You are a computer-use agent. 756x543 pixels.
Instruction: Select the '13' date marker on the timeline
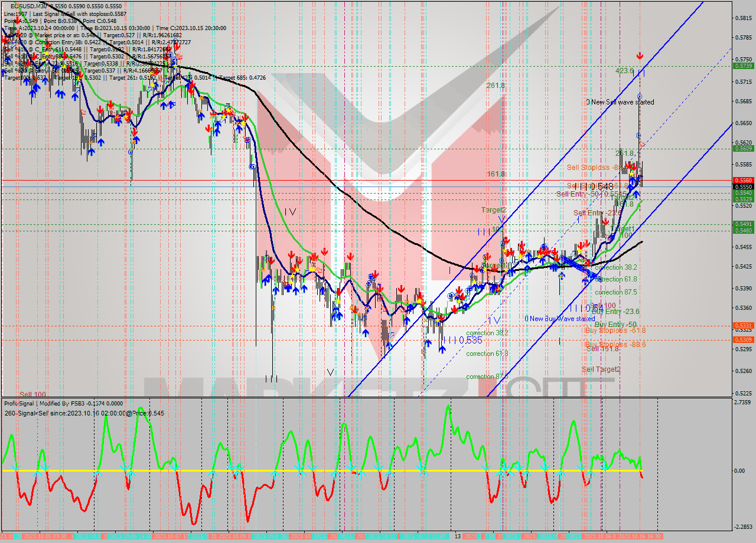pos(458,536)
